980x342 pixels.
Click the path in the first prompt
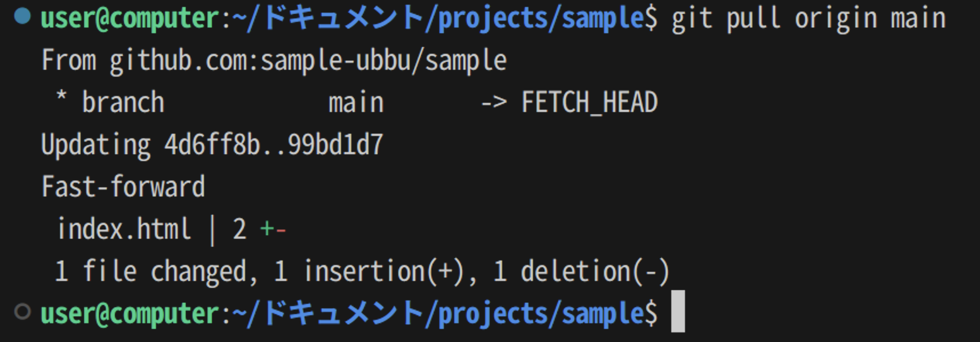coord(438,19)
